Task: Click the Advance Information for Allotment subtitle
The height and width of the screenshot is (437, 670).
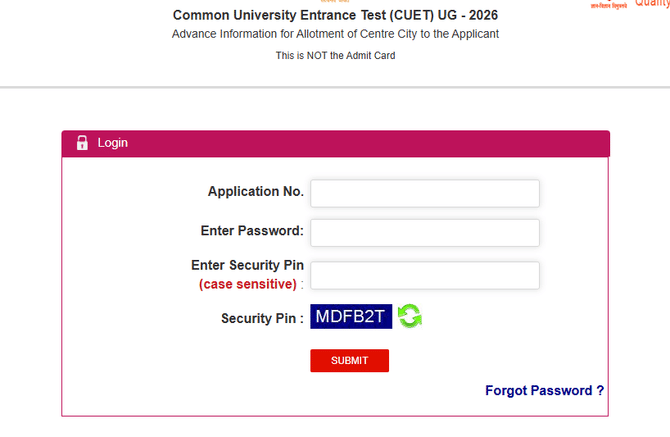Action: tap(335, 34)
